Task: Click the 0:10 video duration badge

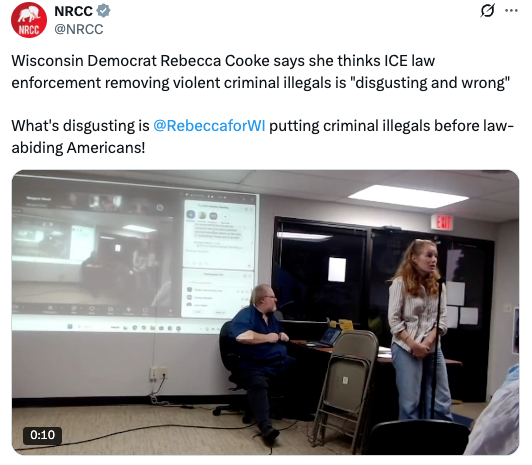Action: (42, 435)
